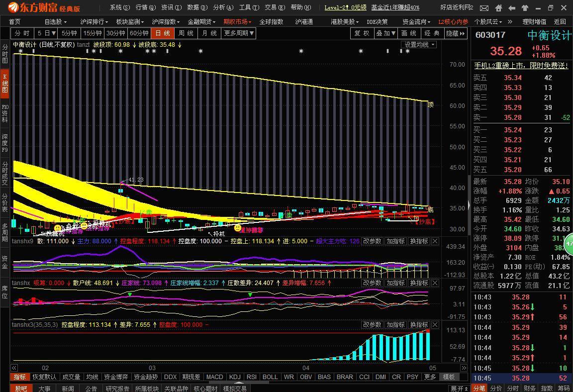This screenshot has width=573, height=392.
Task: Open the mail message icon
Action: pos(484,8)
